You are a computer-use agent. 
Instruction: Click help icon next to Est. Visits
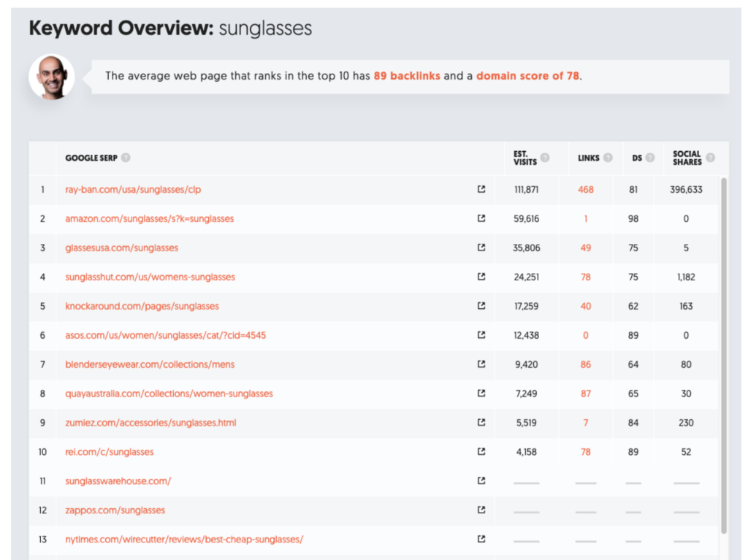click(x=545, y=158)
